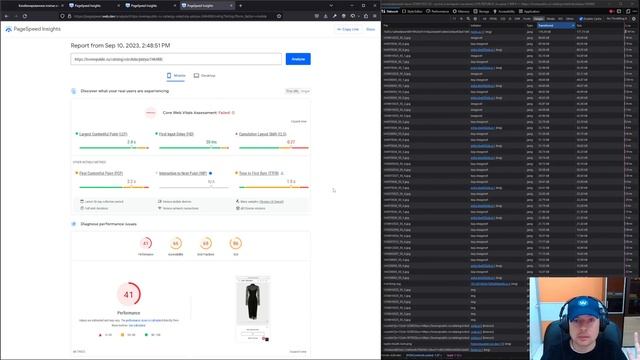Click the Reload page button in Firefox
The width and height of the screenshot is (640, 360).
(25, 16)
